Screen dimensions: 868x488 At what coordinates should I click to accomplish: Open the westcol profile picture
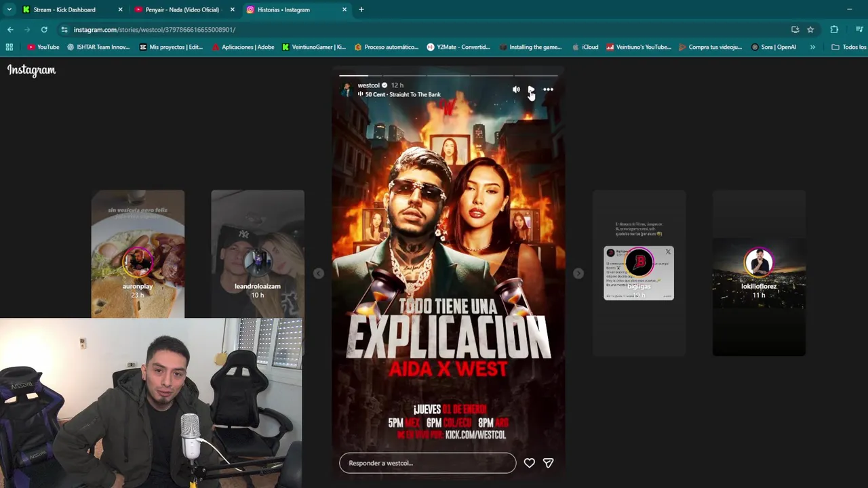pyautogui.click(x=347, y=89)
